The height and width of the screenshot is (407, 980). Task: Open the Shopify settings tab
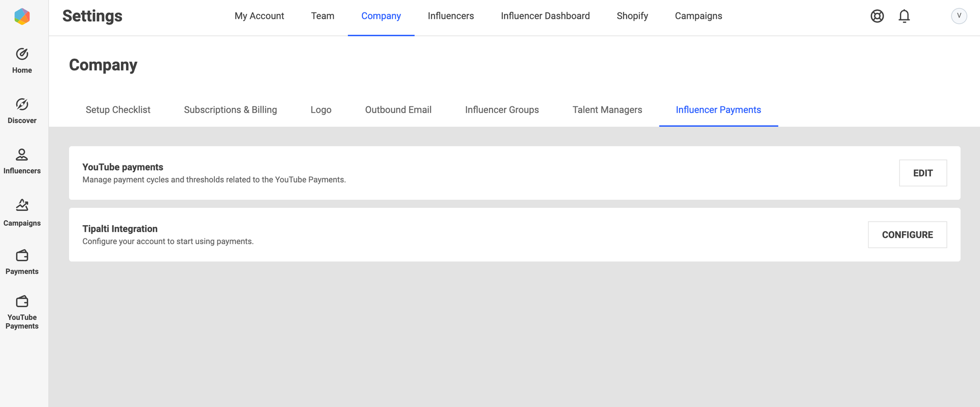(632, 16)
